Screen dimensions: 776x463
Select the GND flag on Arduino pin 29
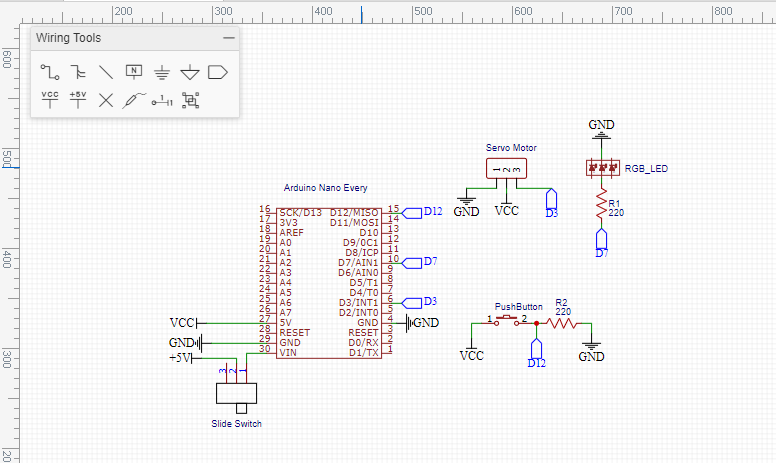(x=189, y=343)
